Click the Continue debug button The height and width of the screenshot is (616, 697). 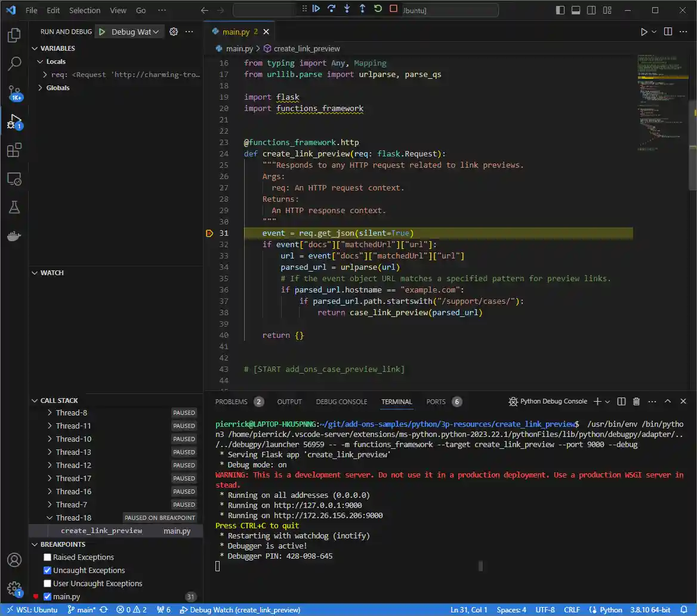(316, 8)
